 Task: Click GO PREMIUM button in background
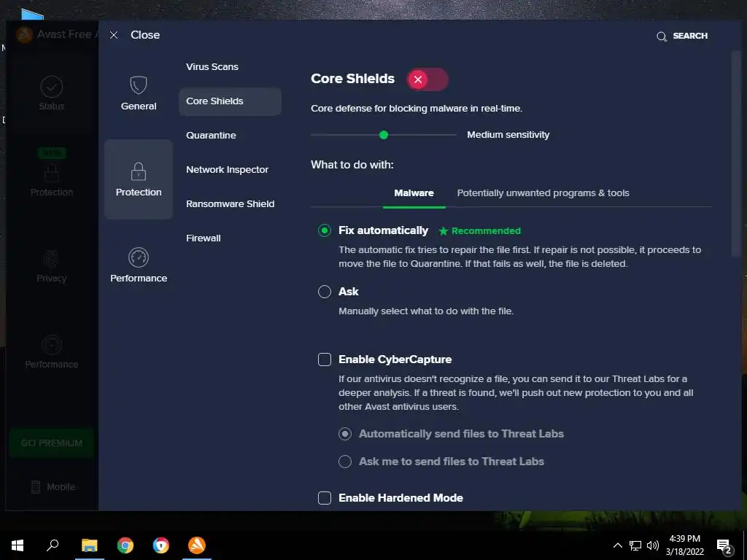pyautogui.click(x=52, y=443)
